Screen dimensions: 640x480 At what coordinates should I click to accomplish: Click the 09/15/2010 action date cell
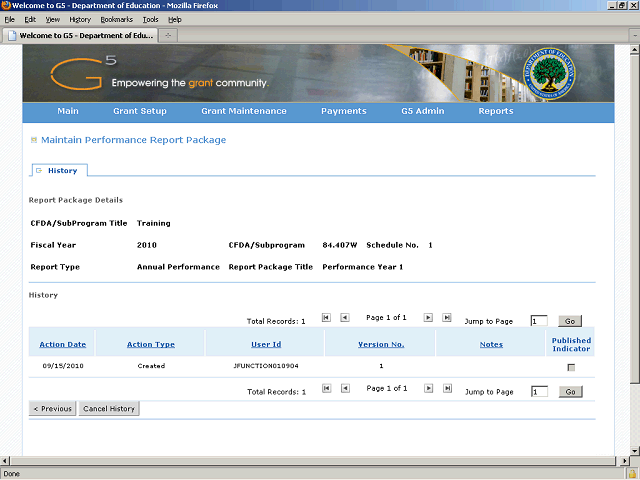(63, 366)
